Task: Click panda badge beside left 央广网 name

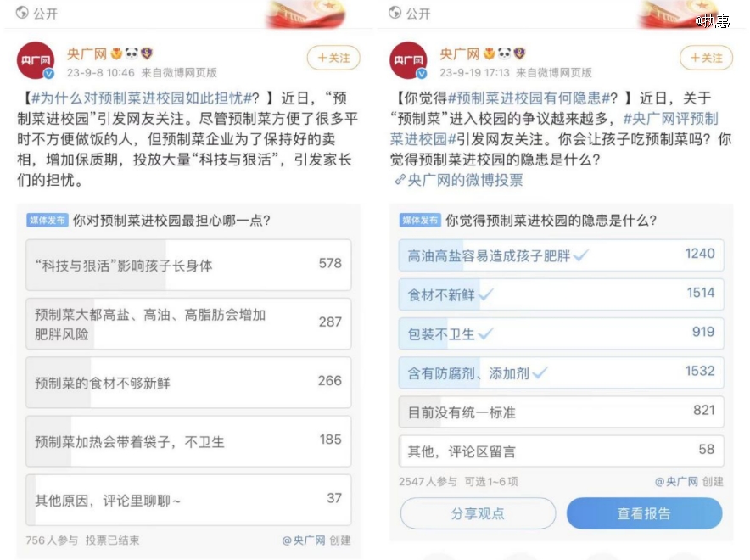Action: (132, 53)
